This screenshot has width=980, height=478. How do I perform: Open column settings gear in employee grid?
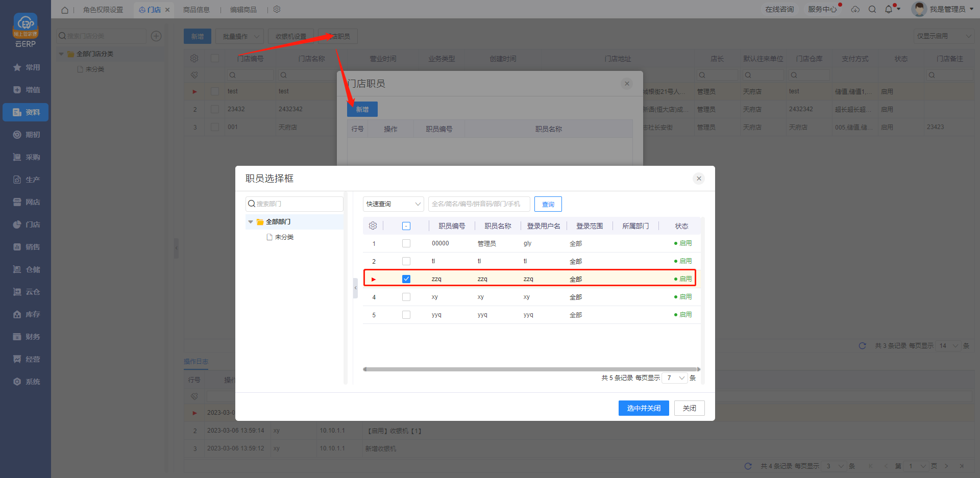(373, 225)
